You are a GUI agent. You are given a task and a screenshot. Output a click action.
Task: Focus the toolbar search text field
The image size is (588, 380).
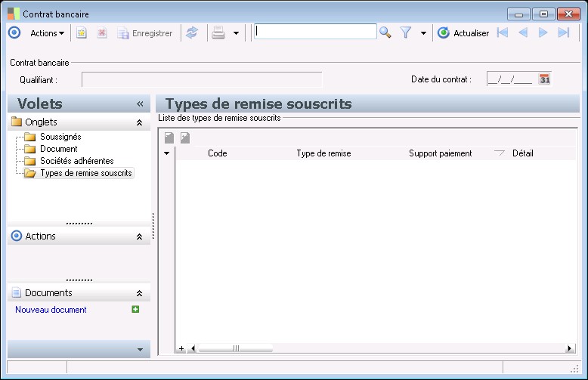point(315,32)
